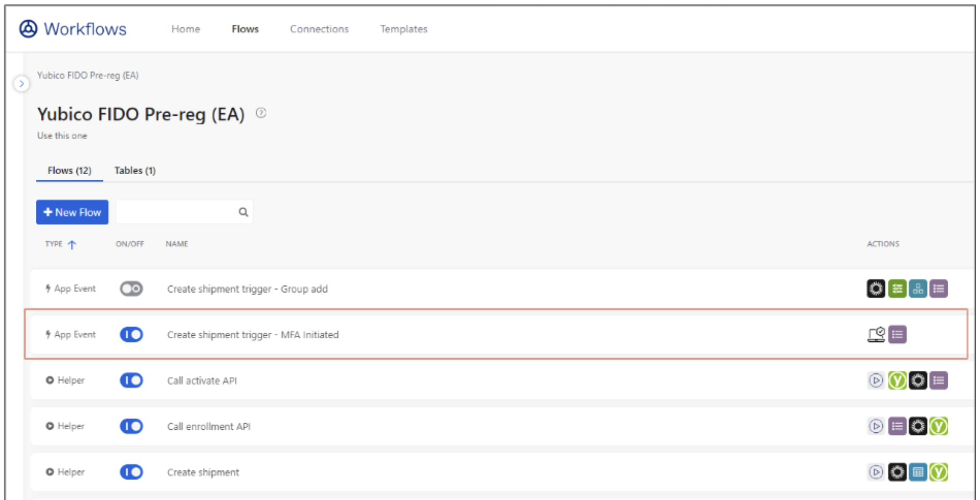Open the Create shipment flow name
This screenshot has width=980, height=500.
click(x=203, y=472)
